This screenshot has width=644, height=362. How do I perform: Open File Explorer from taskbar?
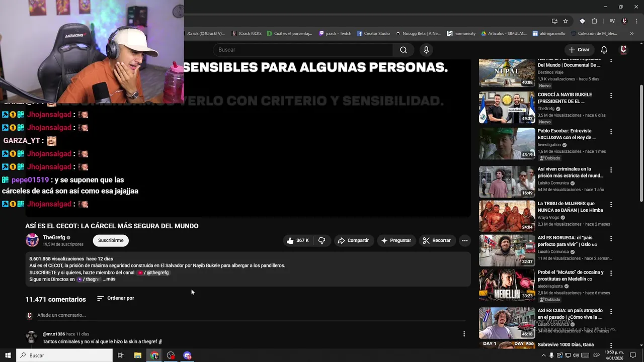point(137,355)
